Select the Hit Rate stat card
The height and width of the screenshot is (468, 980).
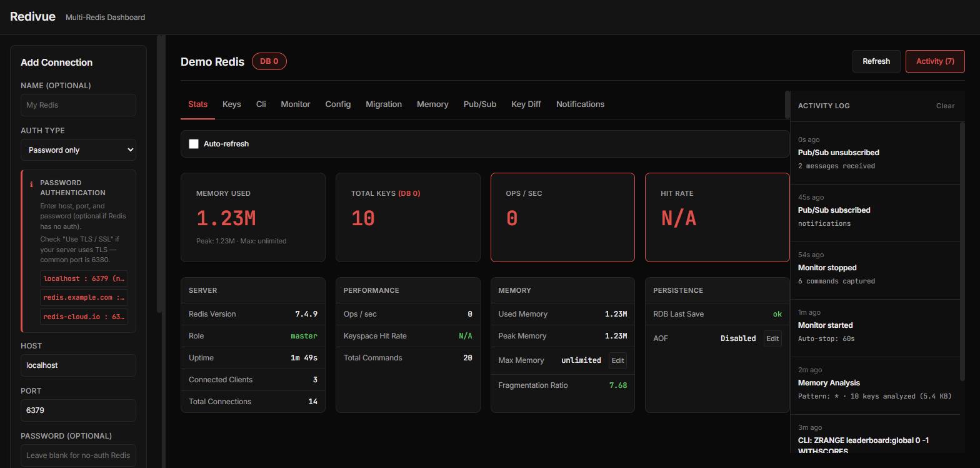click(717, 217)
